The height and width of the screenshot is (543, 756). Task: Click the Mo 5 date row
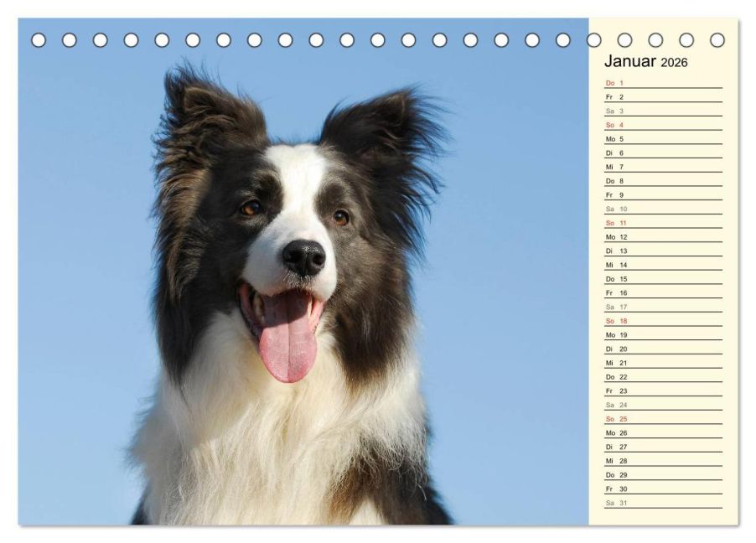pyautogui.click(x=663, y=139)
